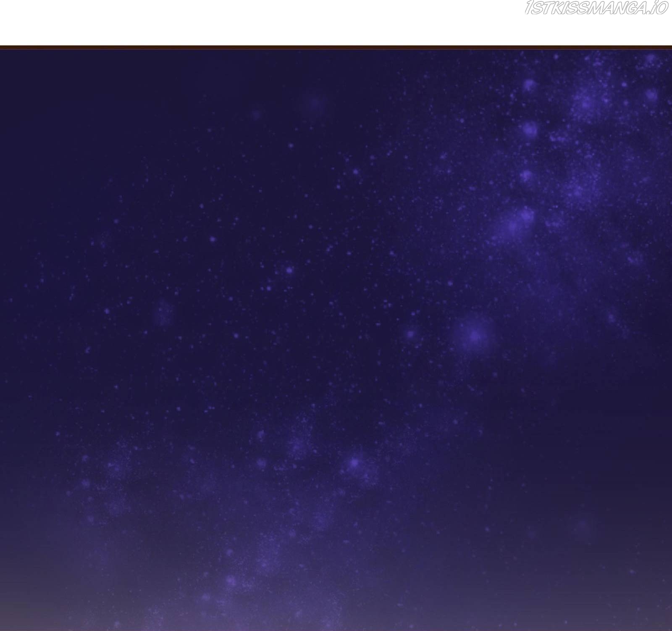Click the ".IO" ending of the watermark

pos(657,8)
